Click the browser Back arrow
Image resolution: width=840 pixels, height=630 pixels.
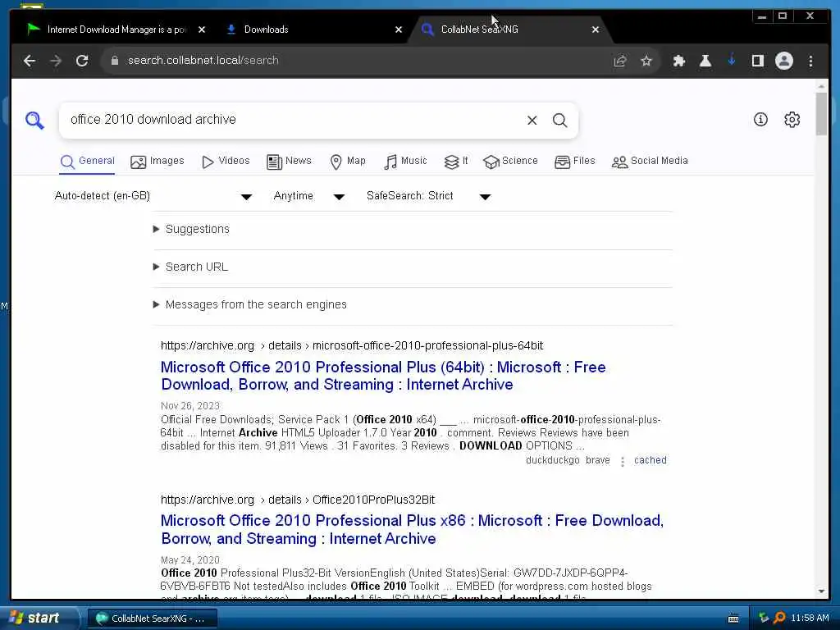30,61
